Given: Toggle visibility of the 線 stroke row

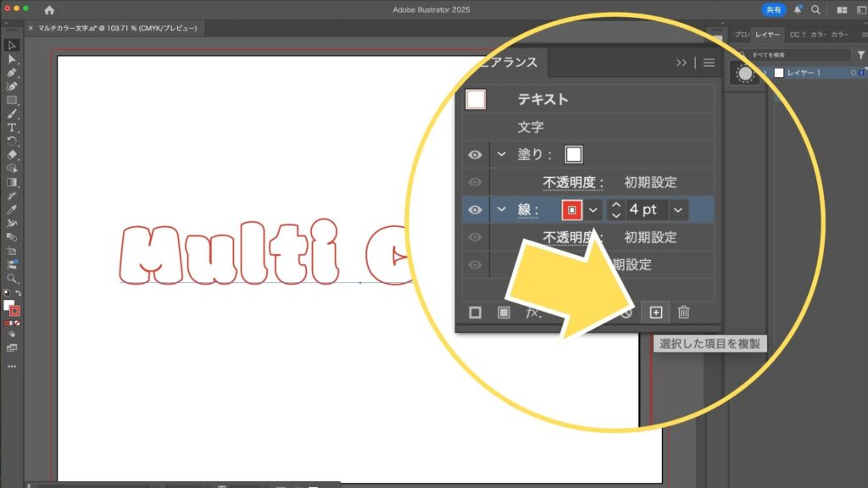Looking at the screenshot, I should [x=476, y=210].
